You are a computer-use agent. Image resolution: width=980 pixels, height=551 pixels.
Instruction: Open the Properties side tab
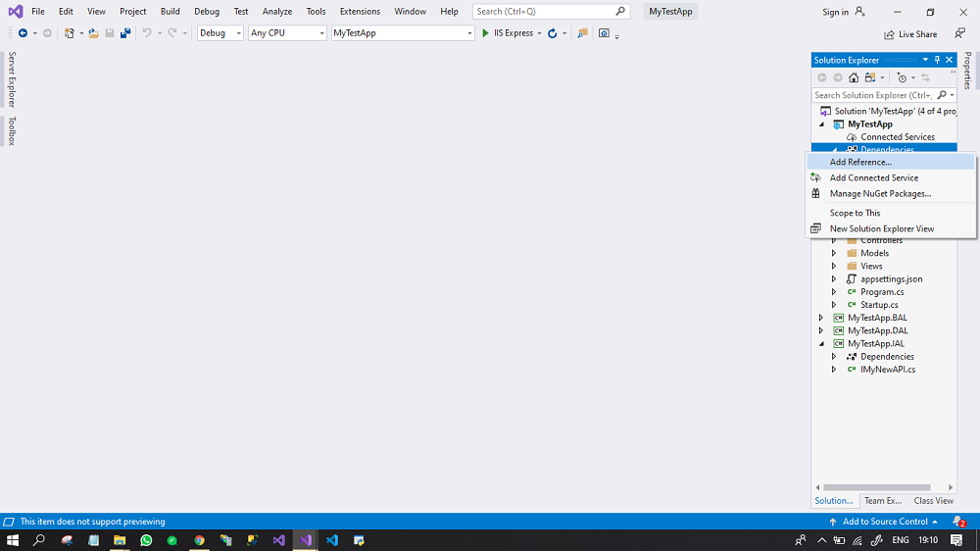[967, 70]
